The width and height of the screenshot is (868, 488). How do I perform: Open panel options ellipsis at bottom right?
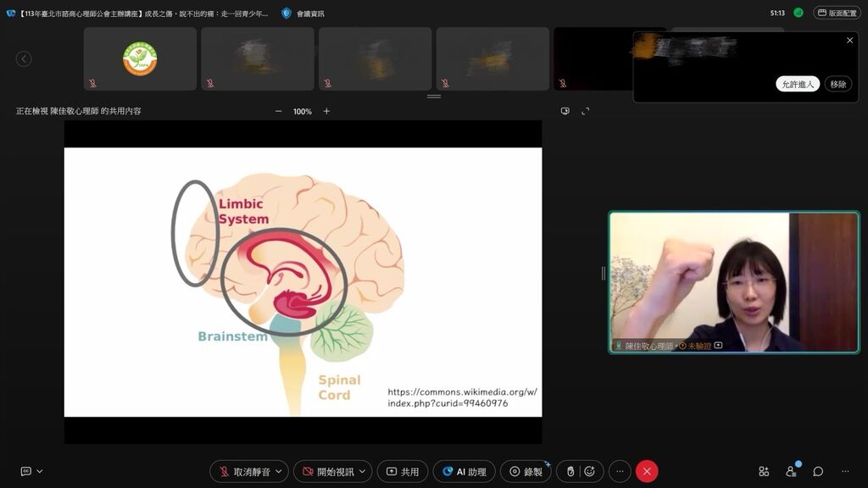pyautogui.click(x=845, y=471)
